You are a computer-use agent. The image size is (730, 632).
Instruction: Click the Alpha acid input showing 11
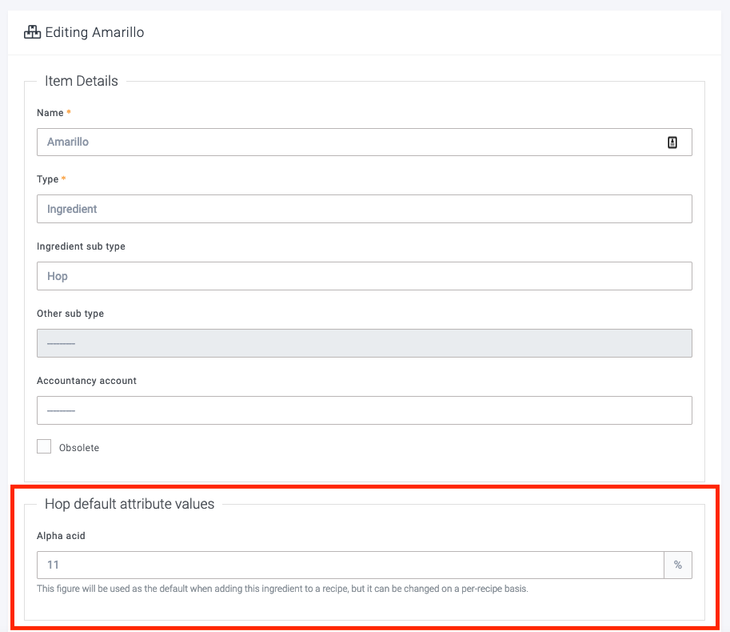pos(350,565)
